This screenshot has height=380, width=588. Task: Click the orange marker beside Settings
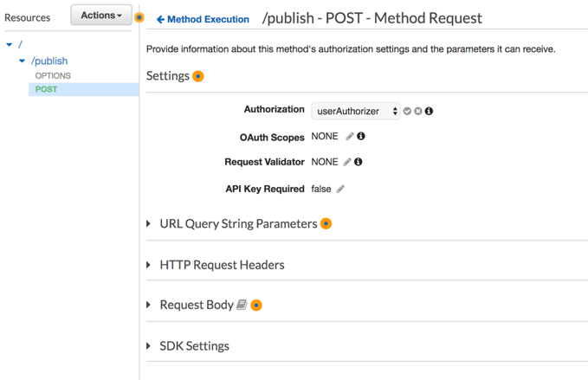coord(198,76)
